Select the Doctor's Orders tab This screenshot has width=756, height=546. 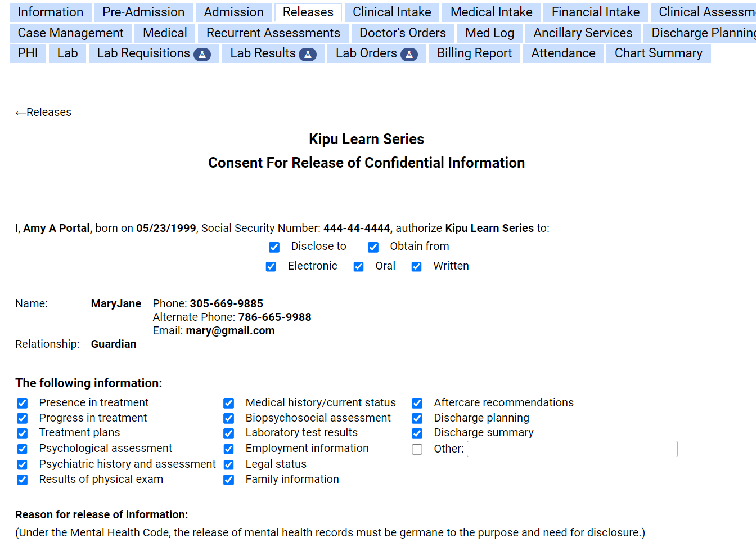click(402, 33)
